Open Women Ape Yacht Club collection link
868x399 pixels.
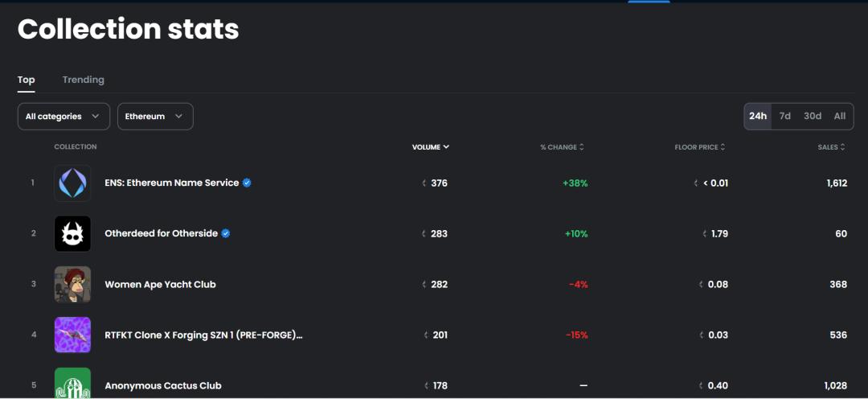click(x=160, y=285)
